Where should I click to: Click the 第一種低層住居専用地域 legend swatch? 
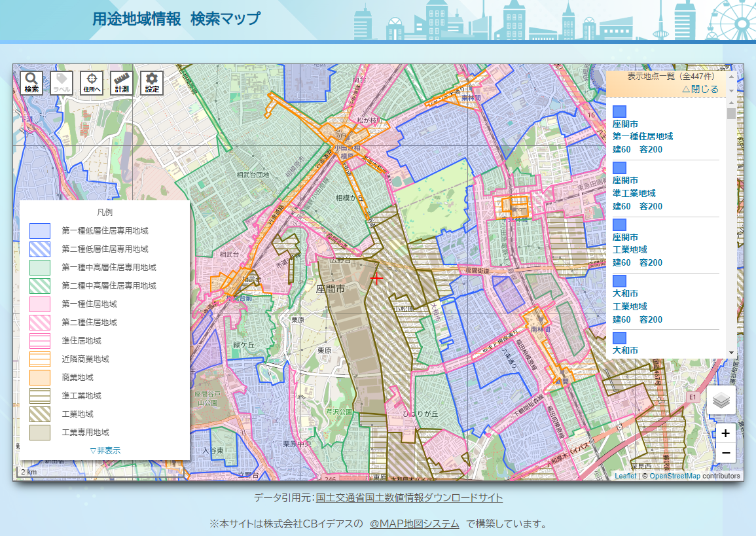click(x=40, y=231)
